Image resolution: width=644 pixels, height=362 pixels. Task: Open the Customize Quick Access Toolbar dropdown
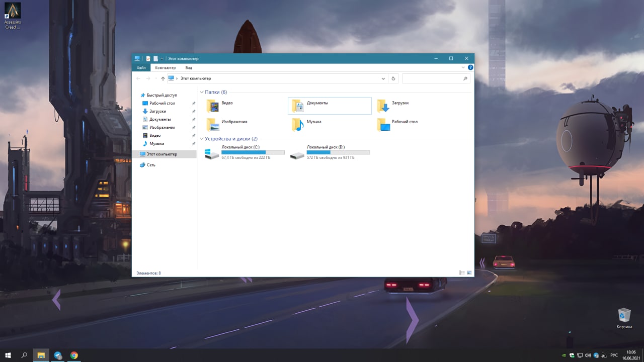[x=162, y=58]
